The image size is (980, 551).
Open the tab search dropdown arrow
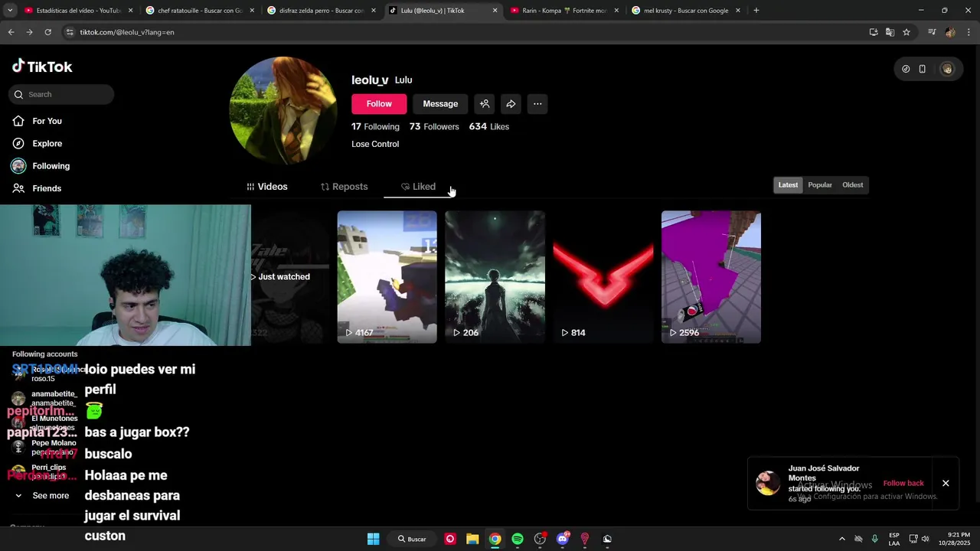[10, 11]
